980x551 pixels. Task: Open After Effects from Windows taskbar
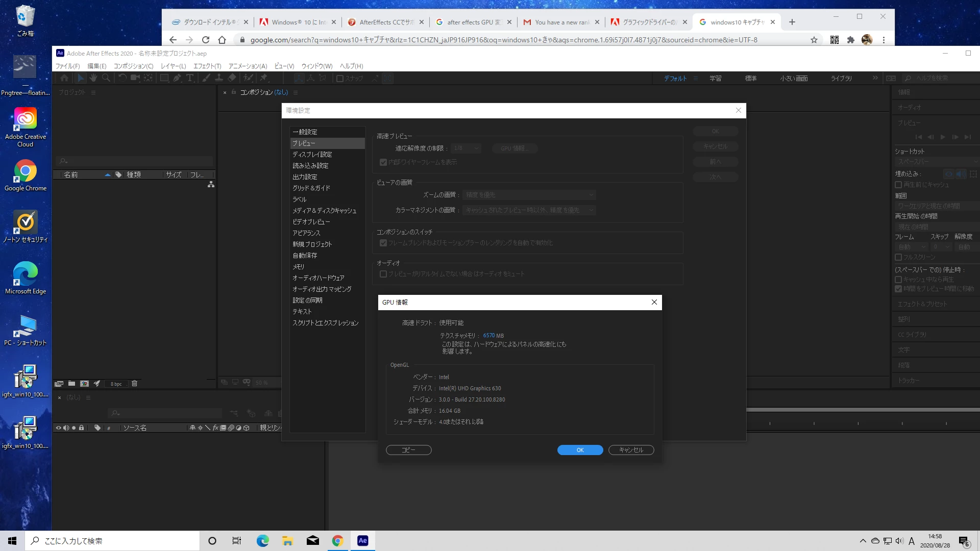click(362, 541)
